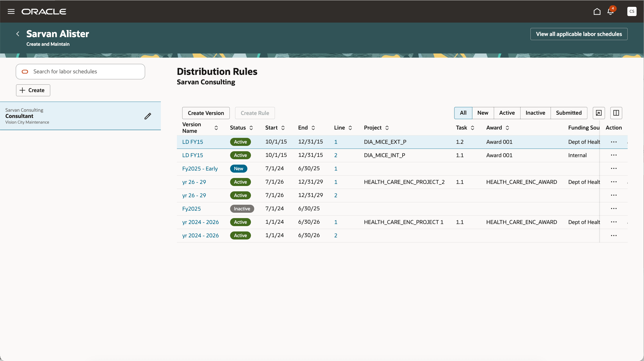Open the first LD FY15 version link
The height and width of the screenshot is (361, 644).
click(x=193, y=142)
